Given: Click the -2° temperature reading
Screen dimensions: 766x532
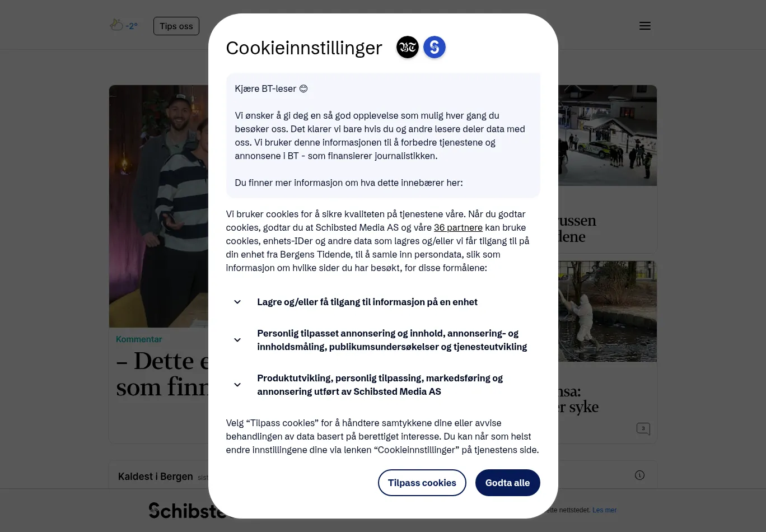Looking at the screenshot, I should tap(132, 26).
